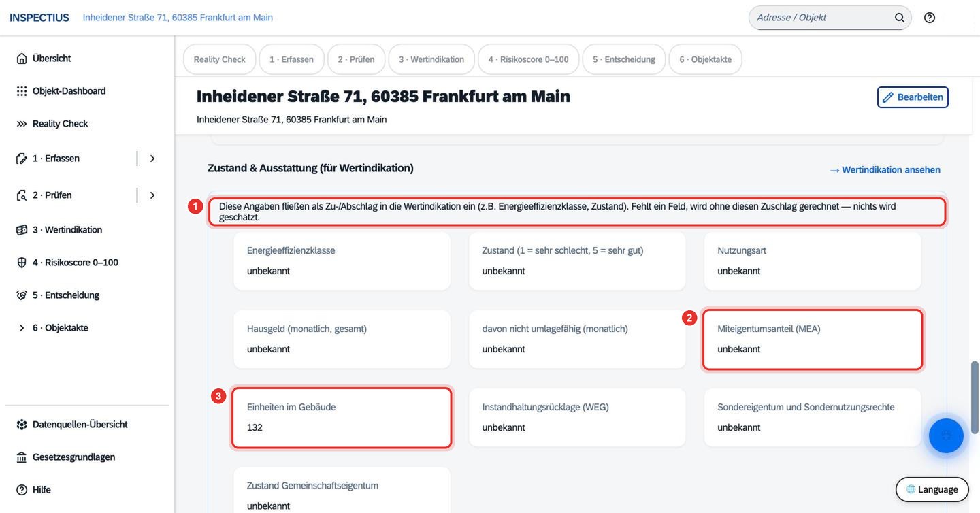Click the INSPECTIUS logo link
The height and width of the screenshot is (513, 980).
(x=39, y=18)
